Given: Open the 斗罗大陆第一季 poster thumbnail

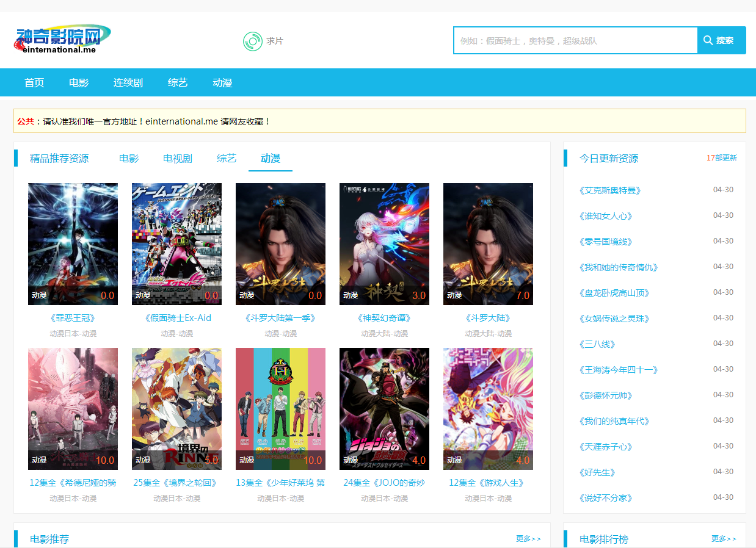Looking at the screenshot, I should (280, 244).
